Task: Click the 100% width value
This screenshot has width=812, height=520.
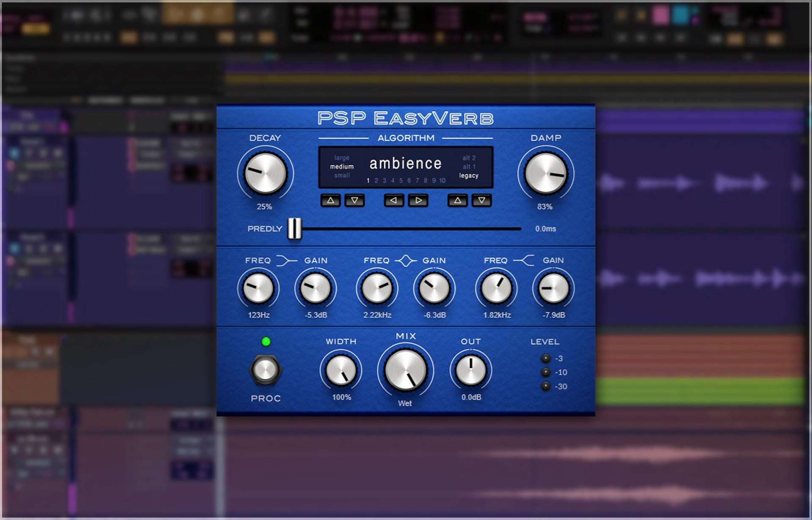Action: pos(341,397)
